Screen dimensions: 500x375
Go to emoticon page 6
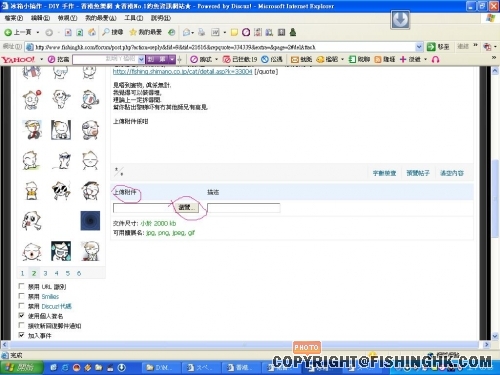(79, 273)
